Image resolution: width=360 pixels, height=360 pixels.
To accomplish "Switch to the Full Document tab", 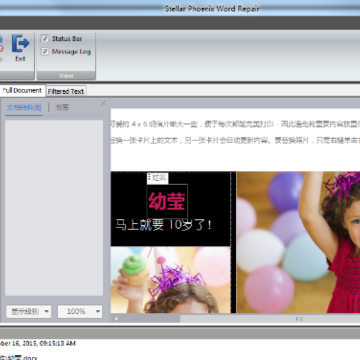I will [x=22, y=90].
